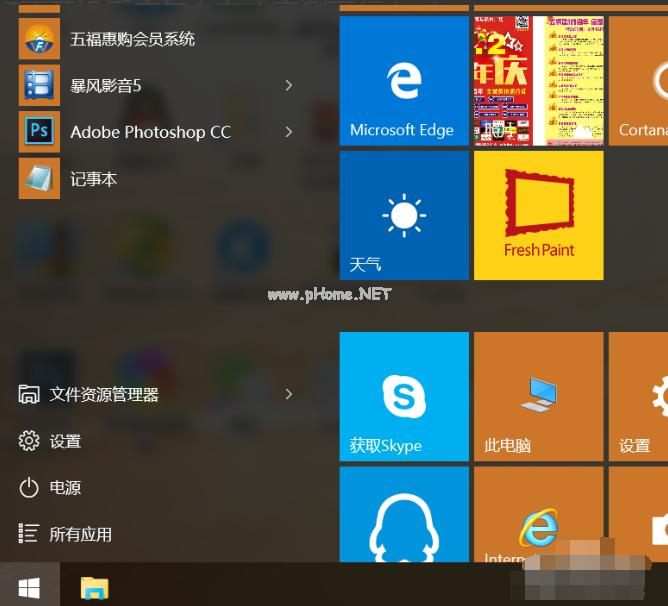Image resolution: width=668 pixels, height=606 pixels.
Task: Click the 文件资源管理器 folder icon in list
Action: click(29, 394)
